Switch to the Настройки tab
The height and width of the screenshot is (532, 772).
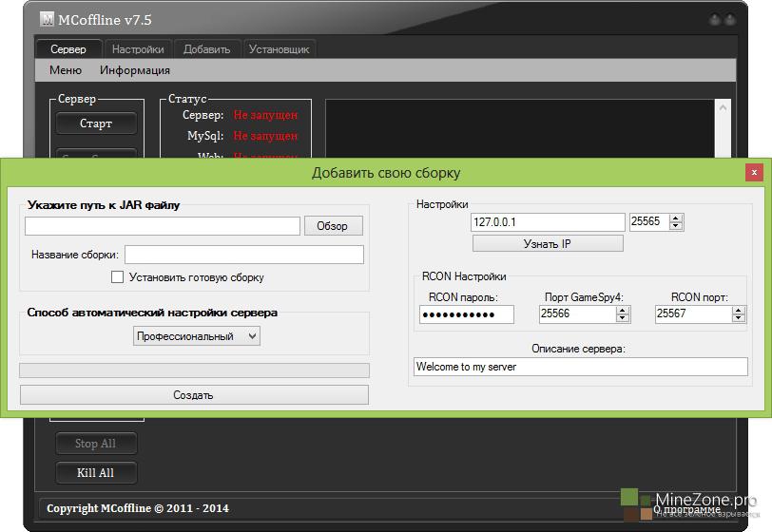pos(138,49)
